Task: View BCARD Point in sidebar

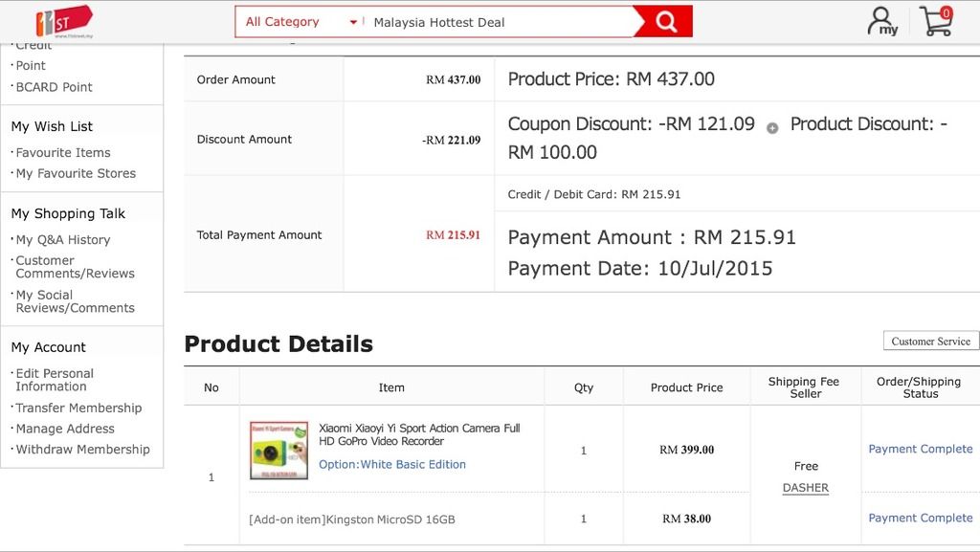Action: (x=54, y=86)
